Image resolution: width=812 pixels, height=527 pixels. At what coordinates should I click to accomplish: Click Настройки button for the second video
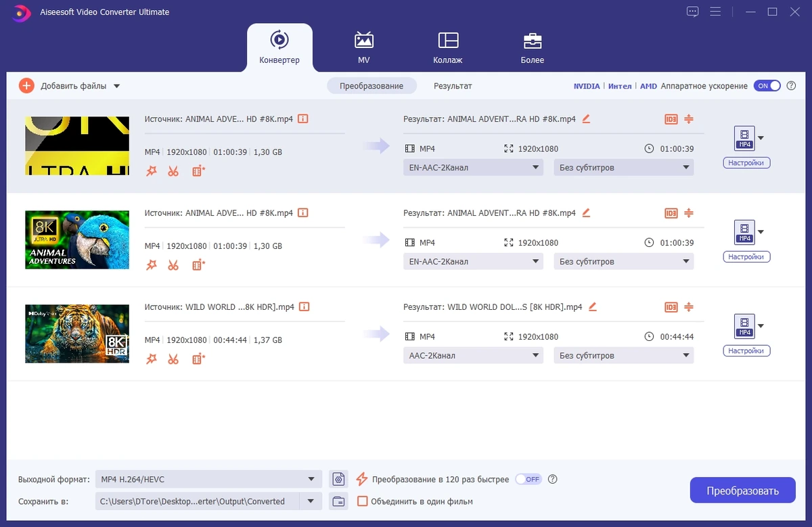[746, 257]
